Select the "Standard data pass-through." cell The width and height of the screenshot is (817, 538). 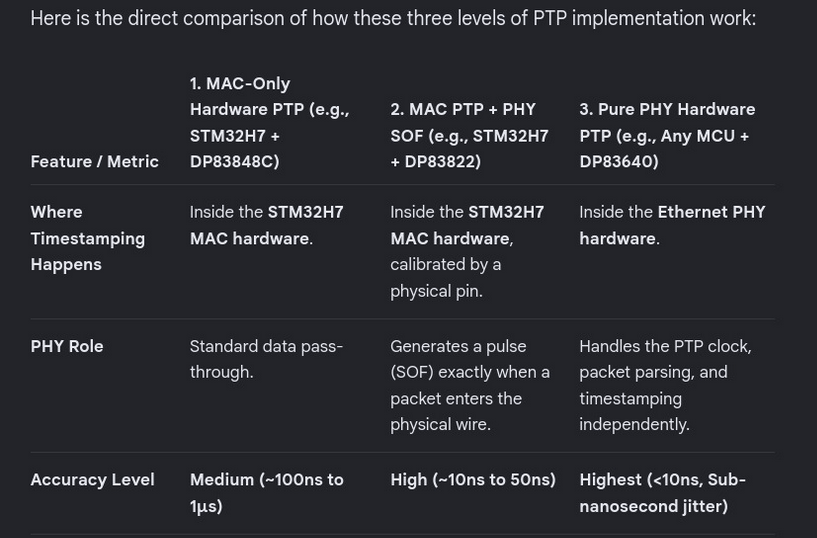pos(266,359)
